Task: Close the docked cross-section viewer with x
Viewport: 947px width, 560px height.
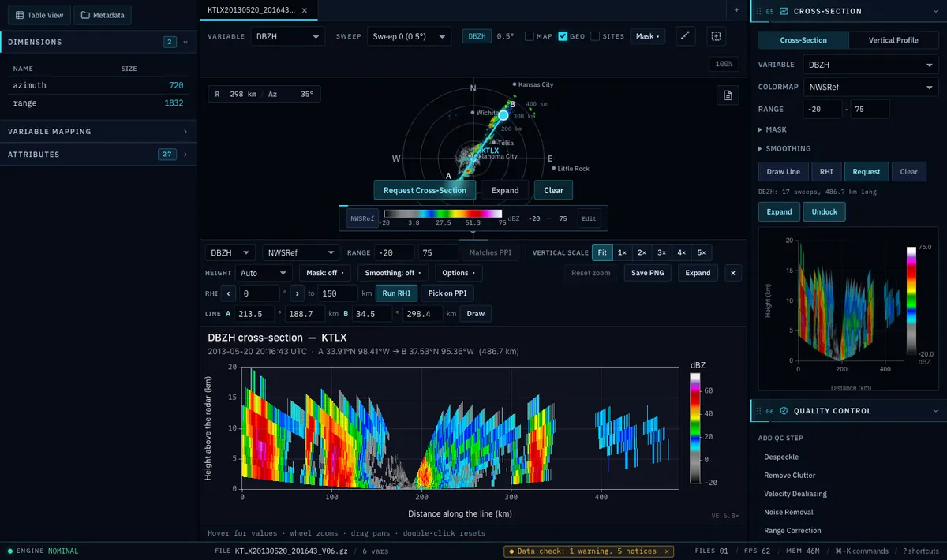Action: point(733,273)
